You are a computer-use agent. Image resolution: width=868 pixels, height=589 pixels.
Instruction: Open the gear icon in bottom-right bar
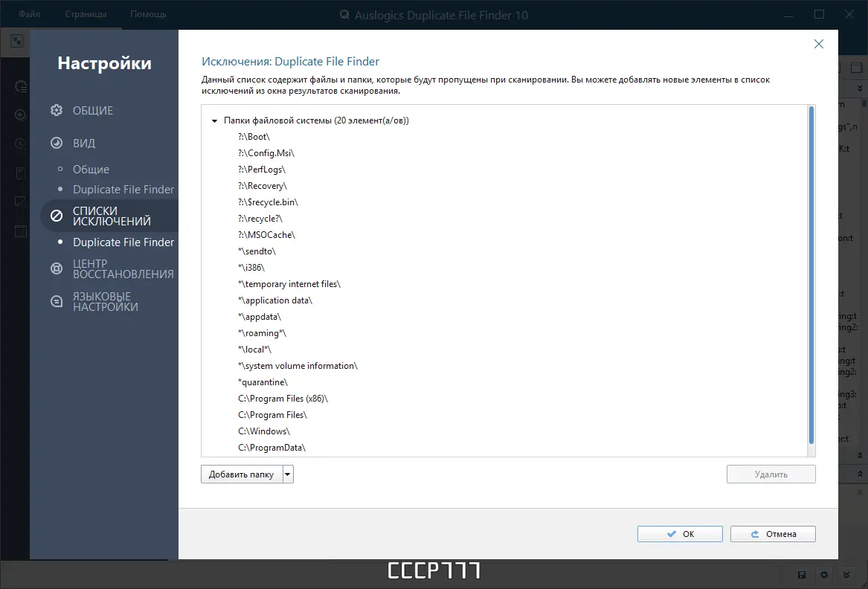(824, 574)
